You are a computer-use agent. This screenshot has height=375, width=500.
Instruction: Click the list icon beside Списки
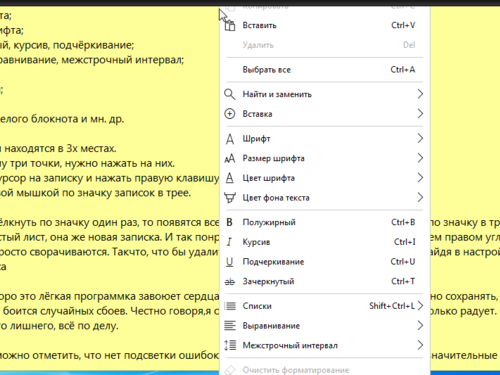(230, 306)
